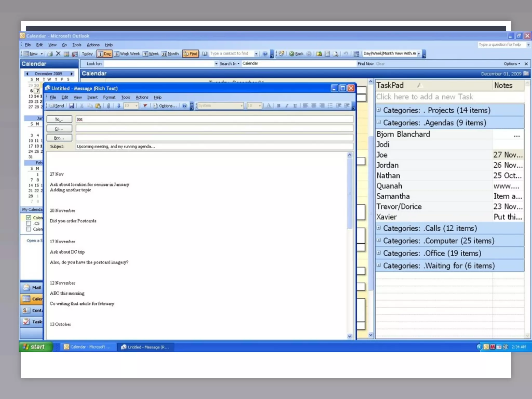Click the Delete X icon in Outlook toolbar
The image size is (532, 399).
(x=58, y=54)
